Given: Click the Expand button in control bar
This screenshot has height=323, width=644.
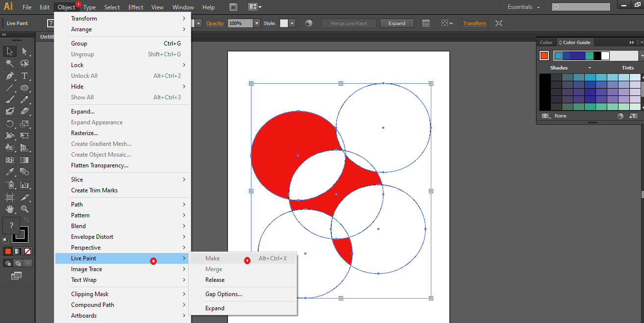Looking at the screenshot, I should [396, 23].
